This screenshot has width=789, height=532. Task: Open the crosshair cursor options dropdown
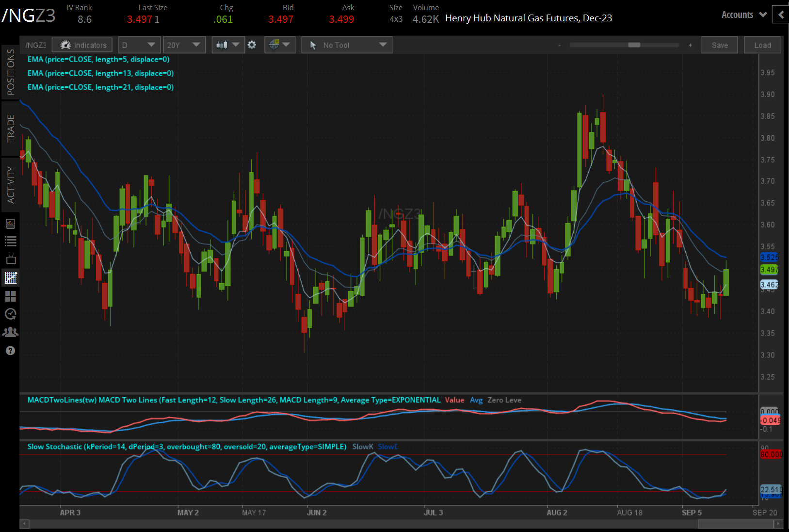280,45
